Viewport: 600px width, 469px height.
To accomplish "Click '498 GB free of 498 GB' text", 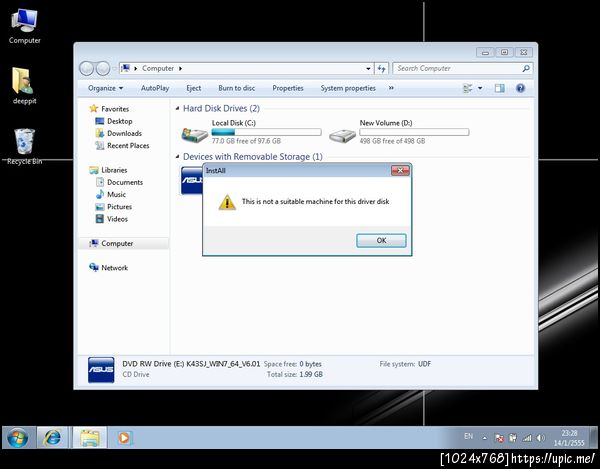I will click(x=392, y=141).
